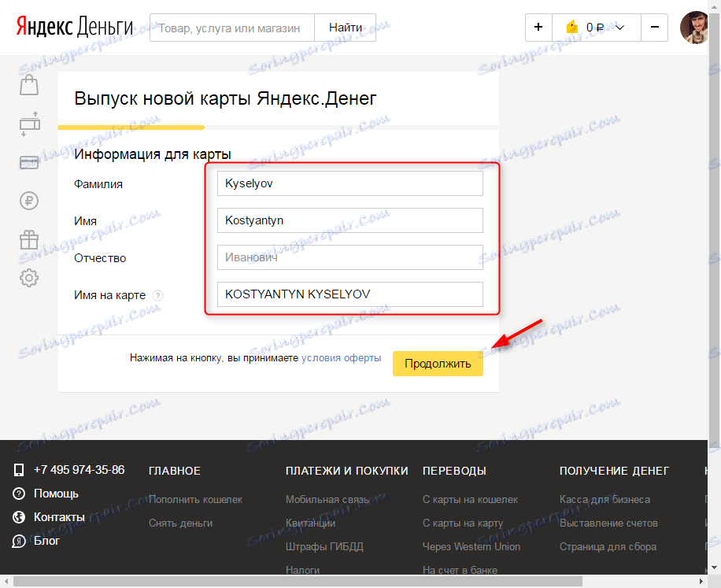Open Страница для сбора footer link

(x=608, y=546)
